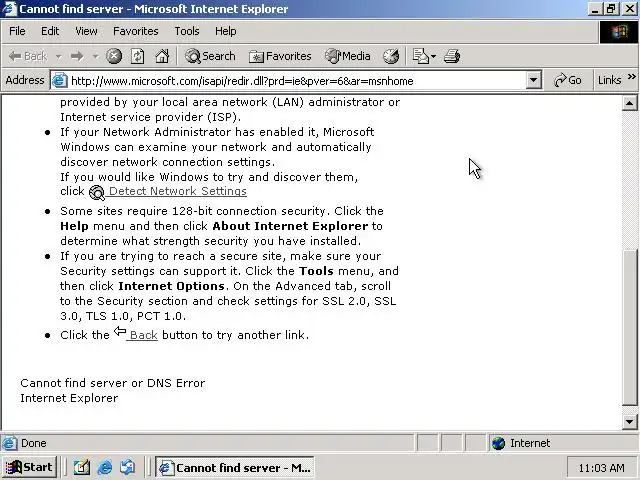Click the Show Desktop quick launch icon
The width and height of the screenshot is (640, 480).
[x=82, y=467]
